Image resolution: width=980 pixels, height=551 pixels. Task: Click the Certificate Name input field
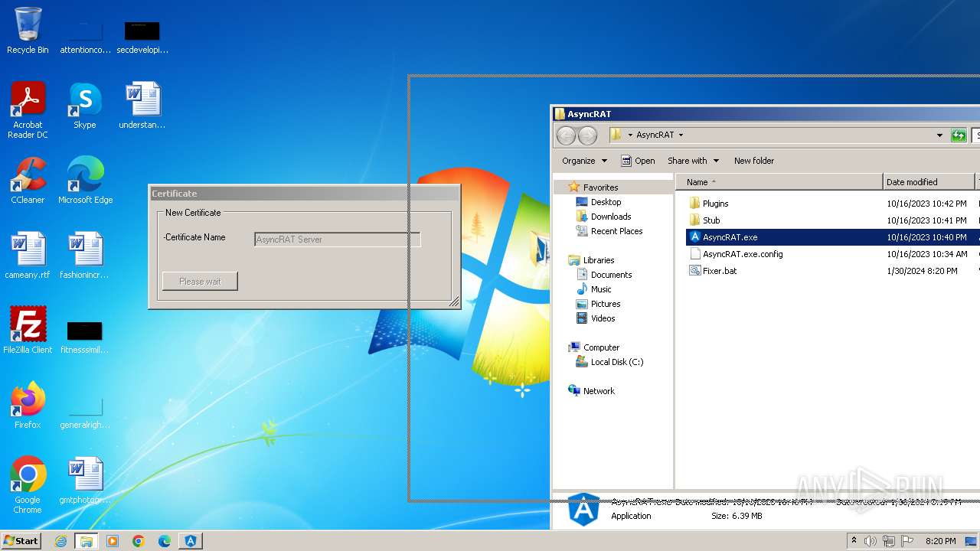point(337,240)
